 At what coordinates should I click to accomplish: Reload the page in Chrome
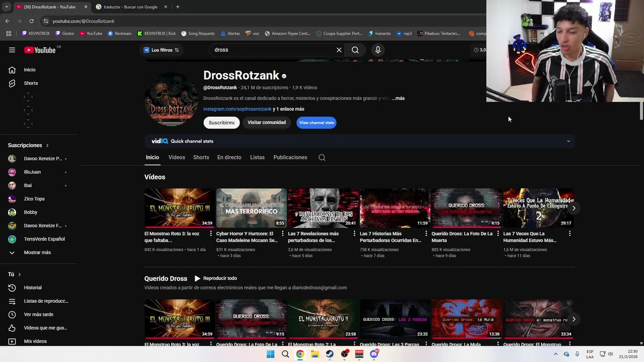(31, 21)
